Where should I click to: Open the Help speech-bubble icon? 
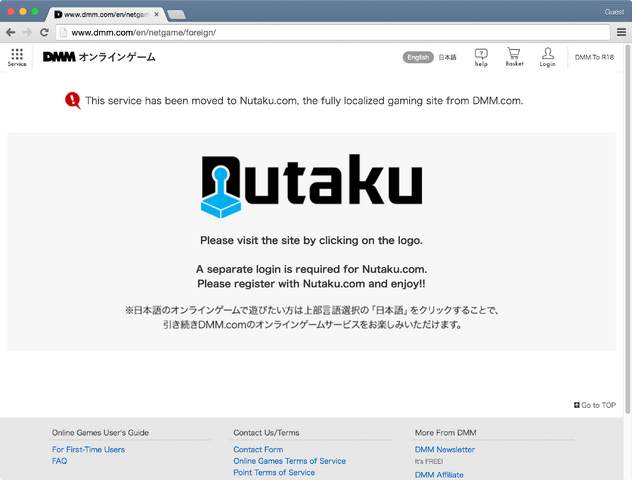pos(481,57)
